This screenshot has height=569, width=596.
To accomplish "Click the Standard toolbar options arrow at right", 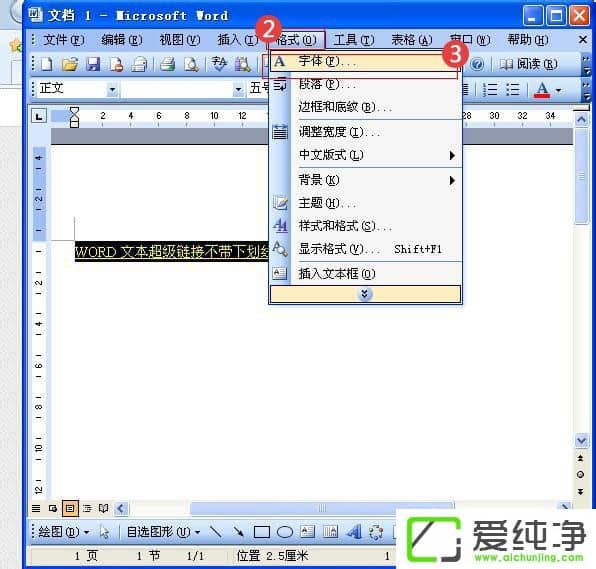I will click(x=586, y=64).
